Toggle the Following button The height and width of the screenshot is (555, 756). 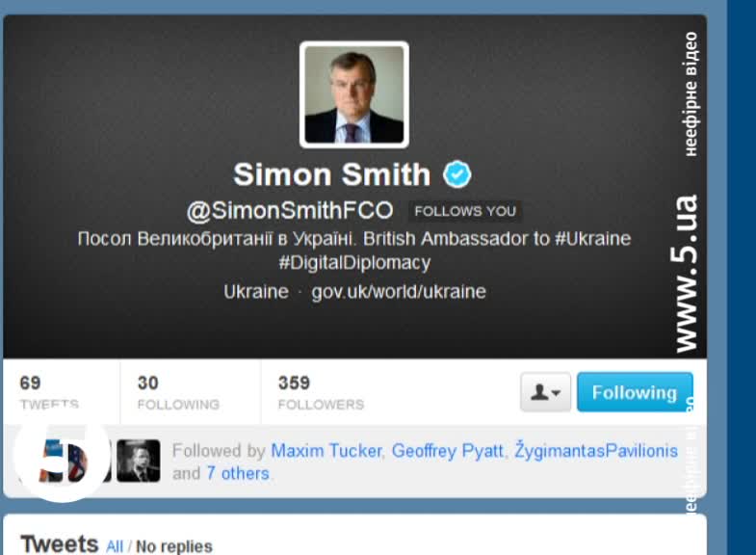pos(635,392)
